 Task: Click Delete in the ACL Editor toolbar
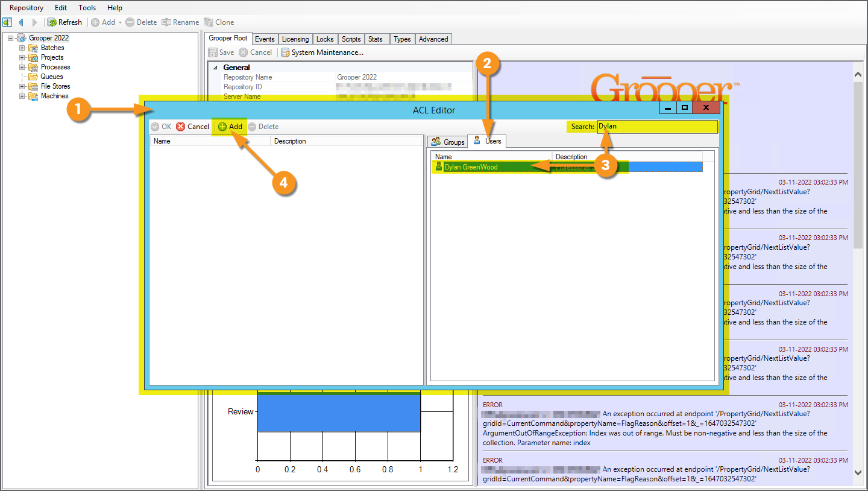point(263,127)
